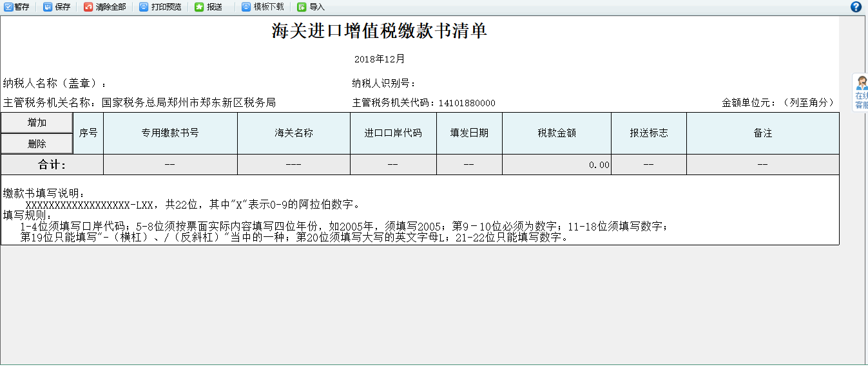Select the 备注 column header
The height and width of the screenshot is (367, 868).
pos(763,133)
